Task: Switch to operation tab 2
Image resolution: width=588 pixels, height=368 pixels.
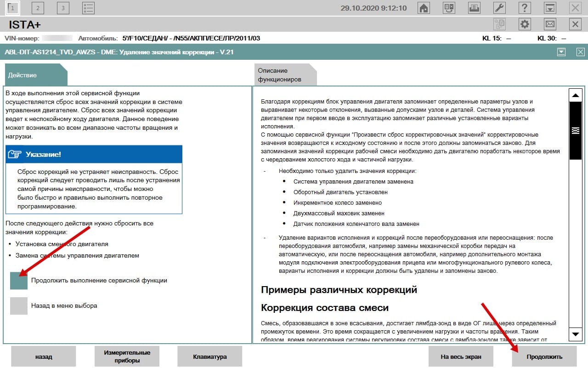Action: click(x=38, y=8)
